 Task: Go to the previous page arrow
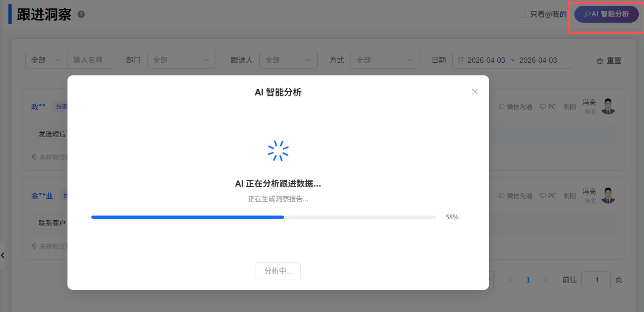[x=510, y=280]
